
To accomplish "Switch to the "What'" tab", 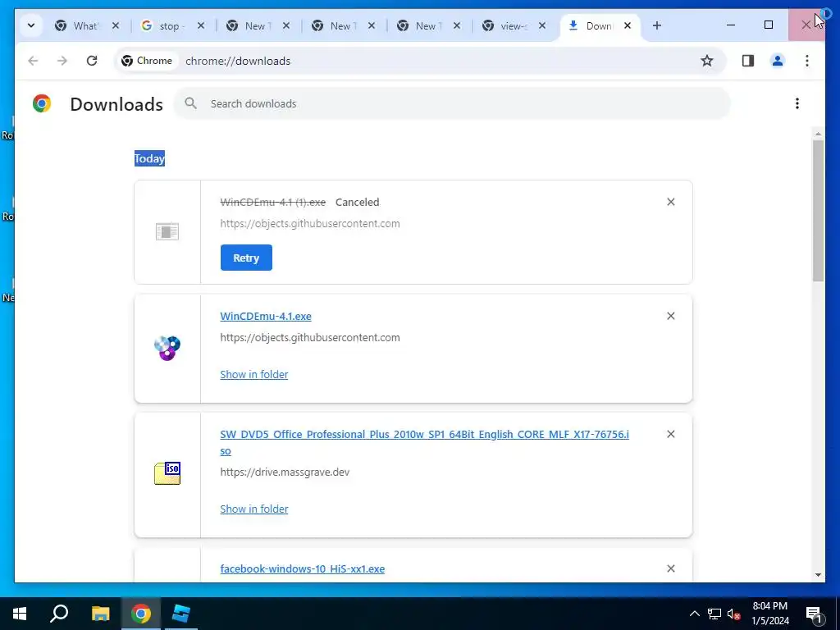I will click(77, 25).
